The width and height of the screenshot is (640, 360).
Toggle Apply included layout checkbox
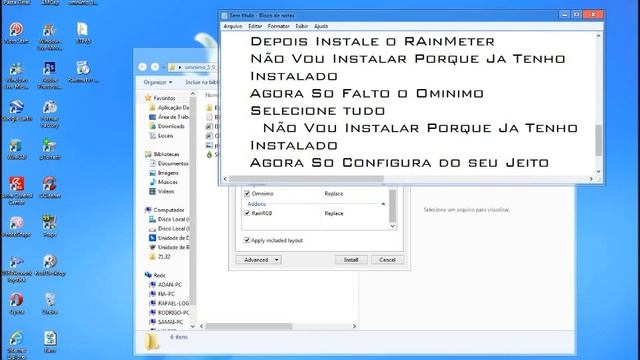(x=247, y=240)
